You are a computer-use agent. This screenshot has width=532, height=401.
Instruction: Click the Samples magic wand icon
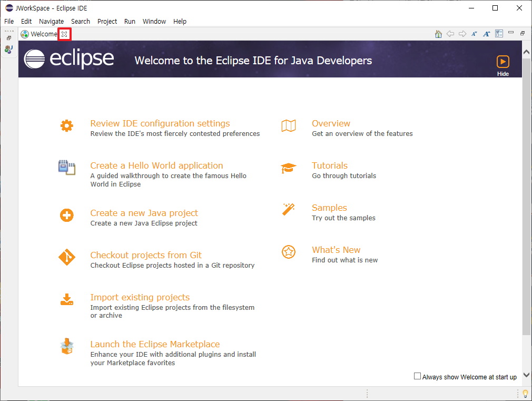[x=289, y=210]
